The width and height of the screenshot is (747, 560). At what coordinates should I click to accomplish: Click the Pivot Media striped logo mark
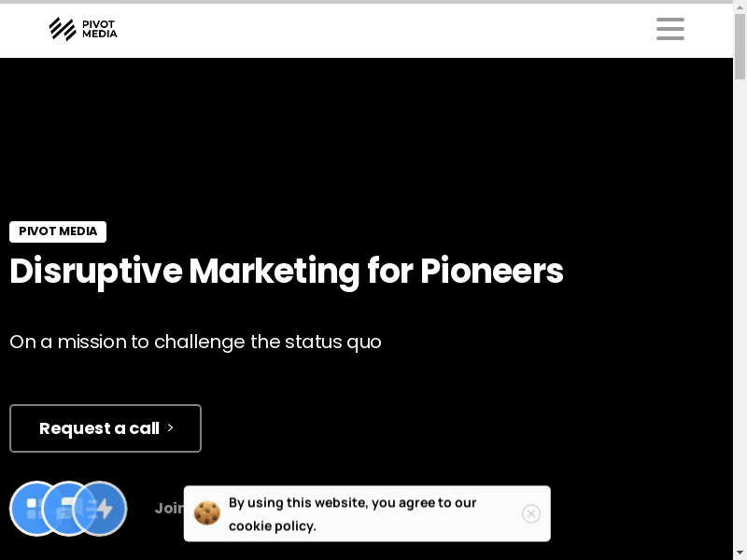(x=63, y=29)
